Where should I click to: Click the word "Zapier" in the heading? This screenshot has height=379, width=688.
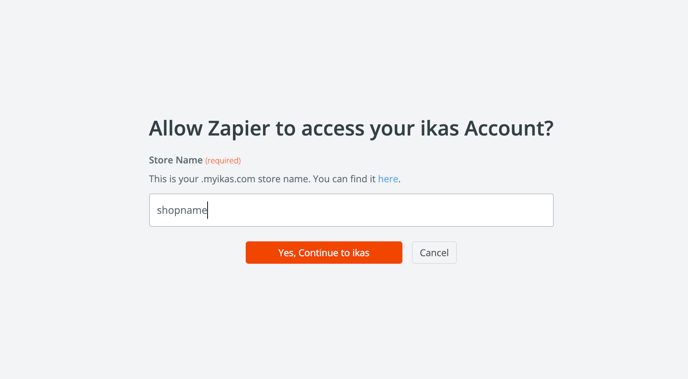pos(239,129)
